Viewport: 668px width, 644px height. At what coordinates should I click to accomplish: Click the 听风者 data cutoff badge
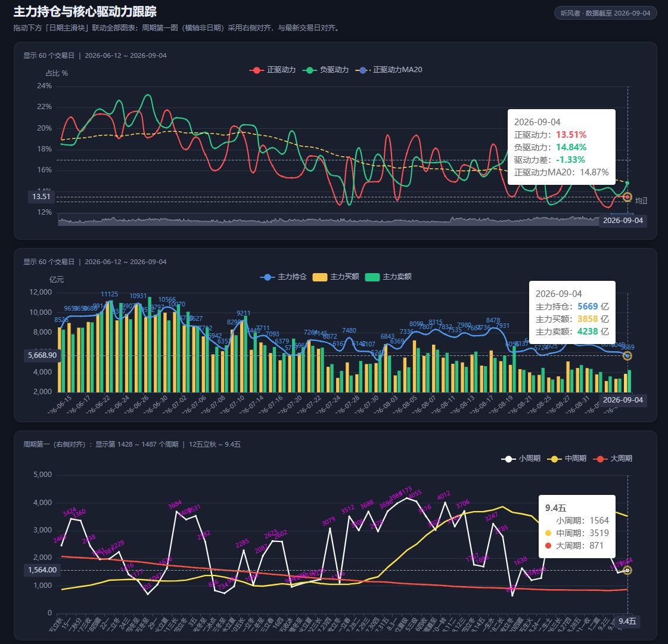click(x=605, y=13)
